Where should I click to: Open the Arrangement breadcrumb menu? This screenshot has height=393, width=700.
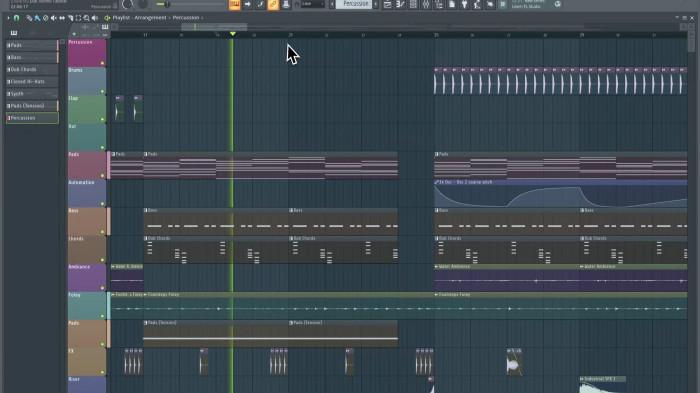150,18
